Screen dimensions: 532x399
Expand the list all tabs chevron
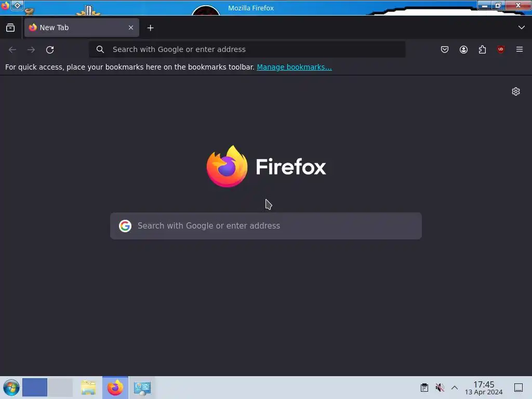522,28
